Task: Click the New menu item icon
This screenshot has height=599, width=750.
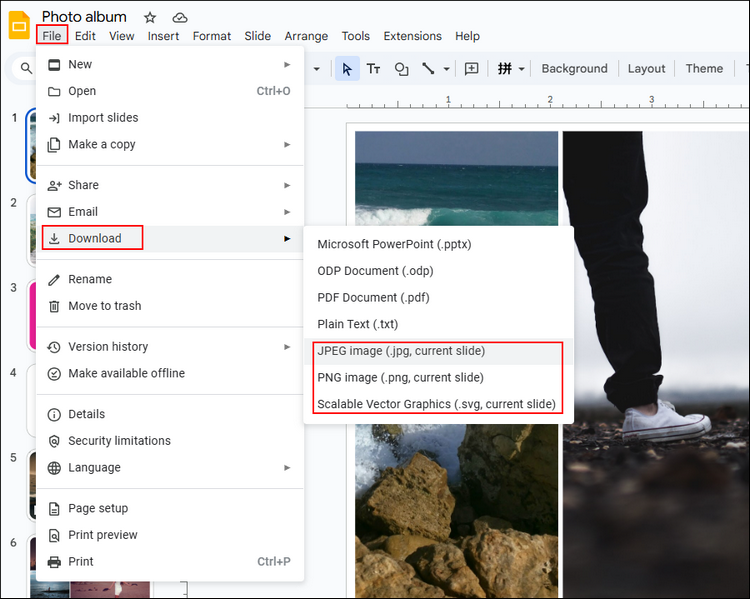Action: point(54,65)
